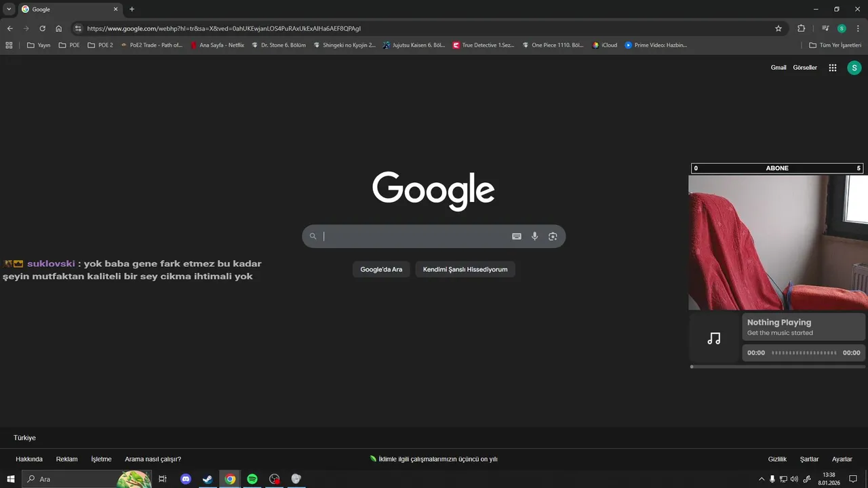Viewport: 868px width, 488px height.
Task: Click the voice search microphone icon
Action: pyautogui.click(x=534, y=236)
